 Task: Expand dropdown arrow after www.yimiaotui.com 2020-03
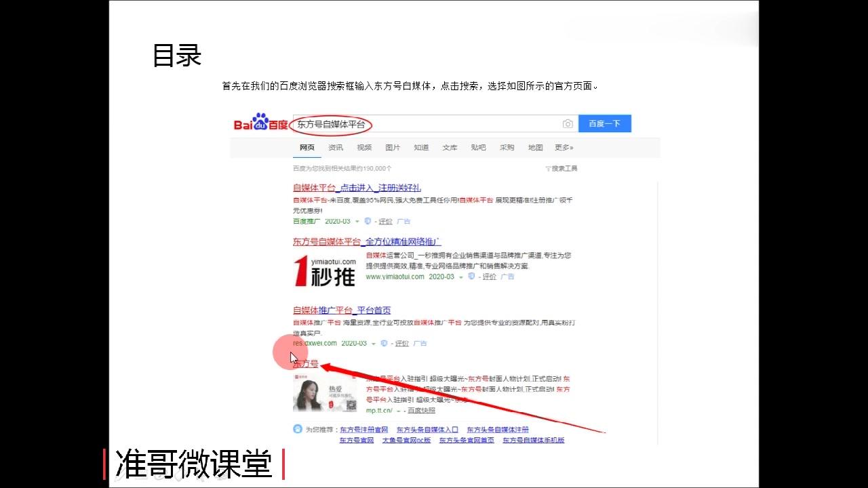click(461, 277)
